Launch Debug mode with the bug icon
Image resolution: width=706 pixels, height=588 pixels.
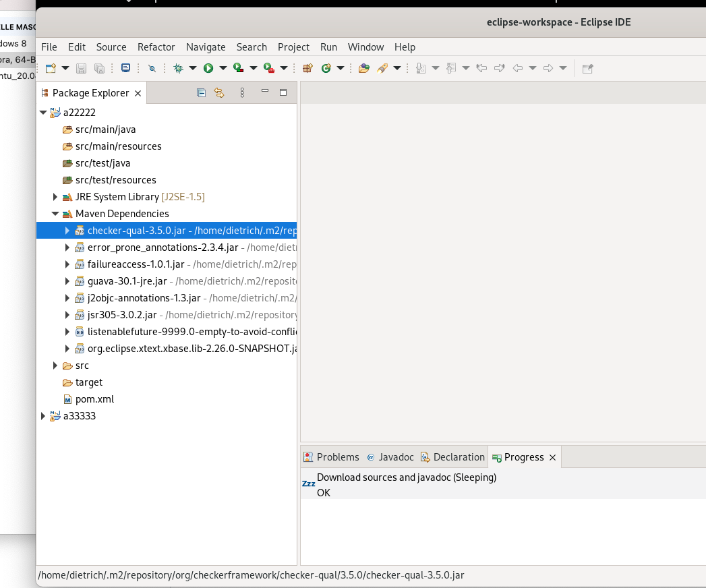pos(178,67)
